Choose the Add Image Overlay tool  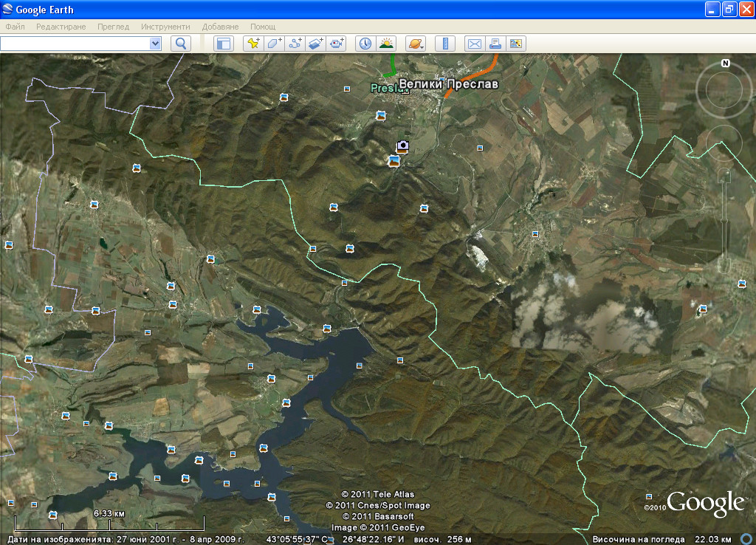pos(316,44)
